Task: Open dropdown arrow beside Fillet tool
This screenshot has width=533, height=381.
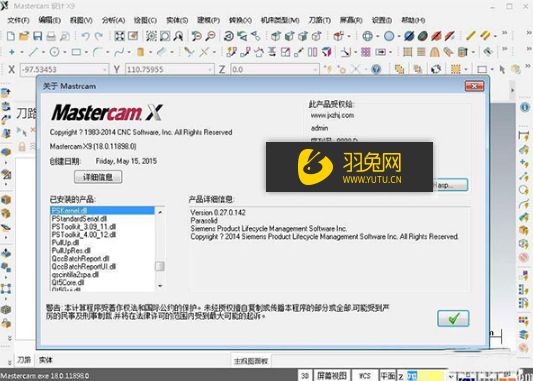Action: point(107,52)
